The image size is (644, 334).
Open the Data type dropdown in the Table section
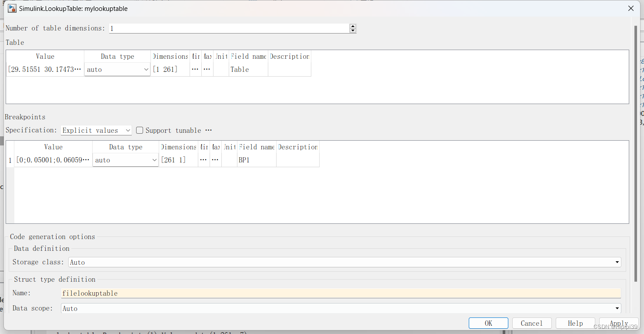click(x=146, y=69)
